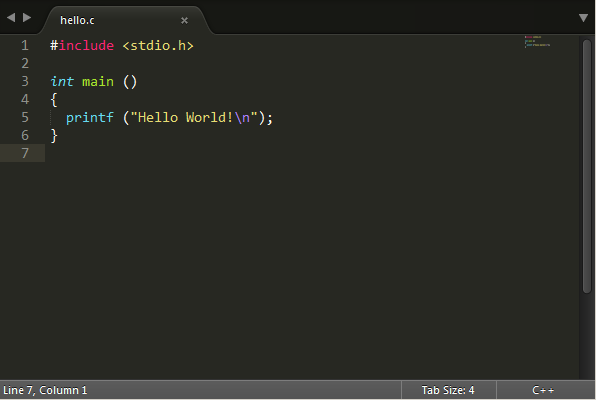
Task: Select the hello.c tab
Action: point(125,20)
